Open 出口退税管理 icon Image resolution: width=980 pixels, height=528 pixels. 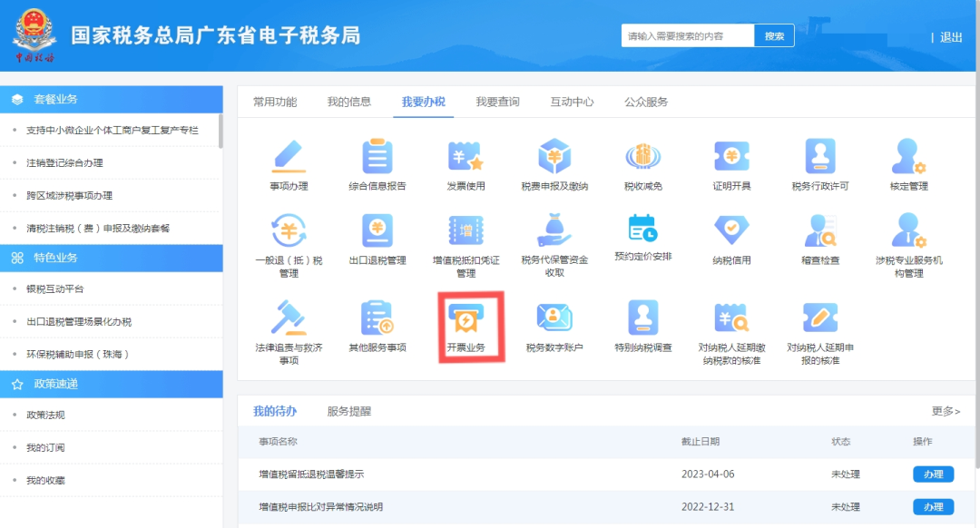[x=377, y=230]
